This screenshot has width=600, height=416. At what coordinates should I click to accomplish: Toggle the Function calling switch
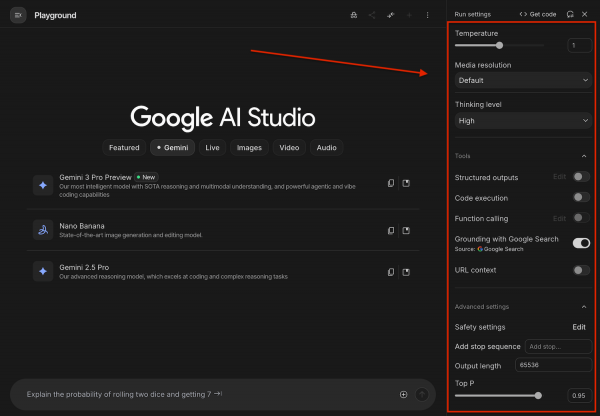tap(581, 218)
